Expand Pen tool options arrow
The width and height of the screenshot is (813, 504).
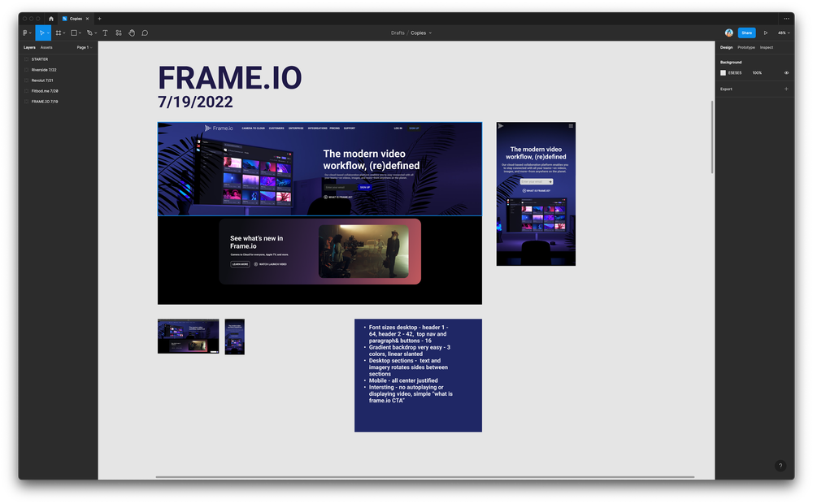click(96, 33)
